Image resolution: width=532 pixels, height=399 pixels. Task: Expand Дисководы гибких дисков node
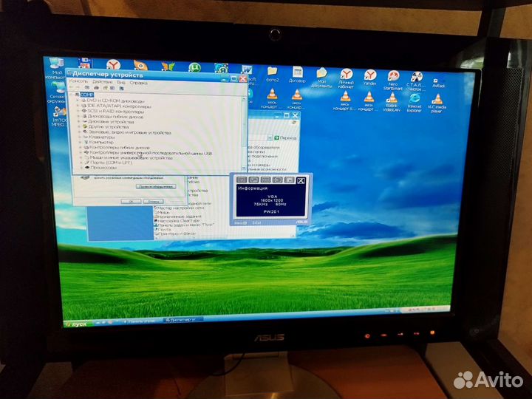pyautogui.click(x=79, y=116)
